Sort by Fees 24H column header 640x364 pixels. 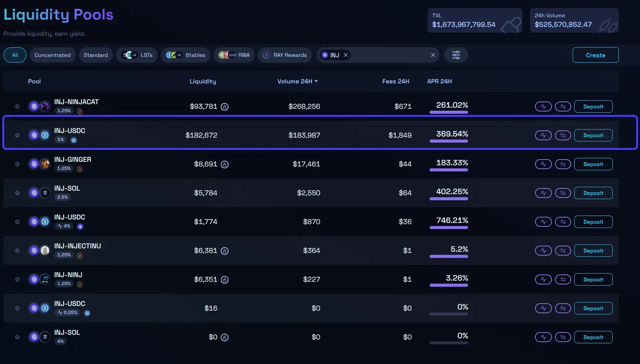[x=396, y=81]
